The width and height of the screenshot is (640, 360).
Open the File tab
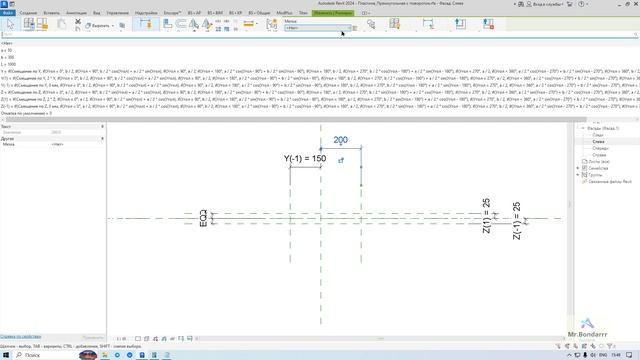8,13
